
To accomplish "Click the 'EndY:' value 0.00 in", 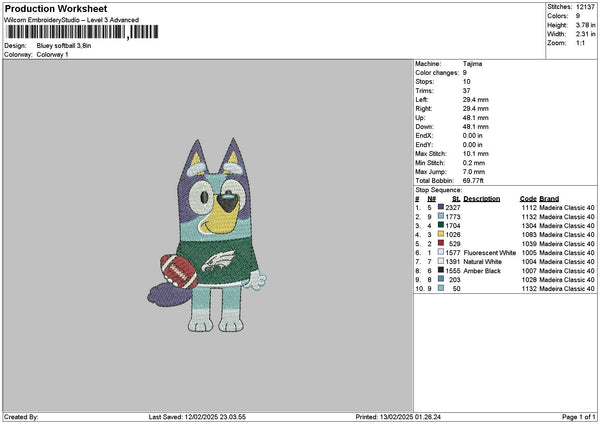I will 473,145.
